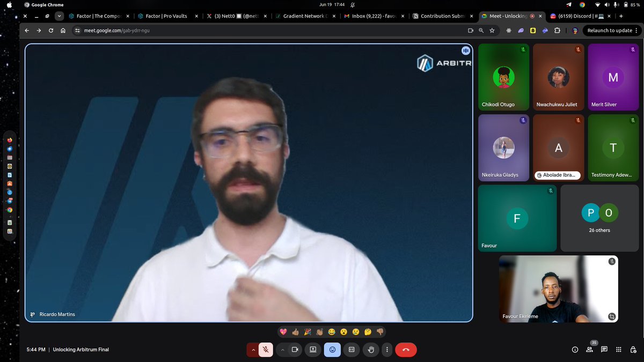The image size is (644, 362).
Task: Send sparkling heart reaction
Action: [x=283, y=332]
